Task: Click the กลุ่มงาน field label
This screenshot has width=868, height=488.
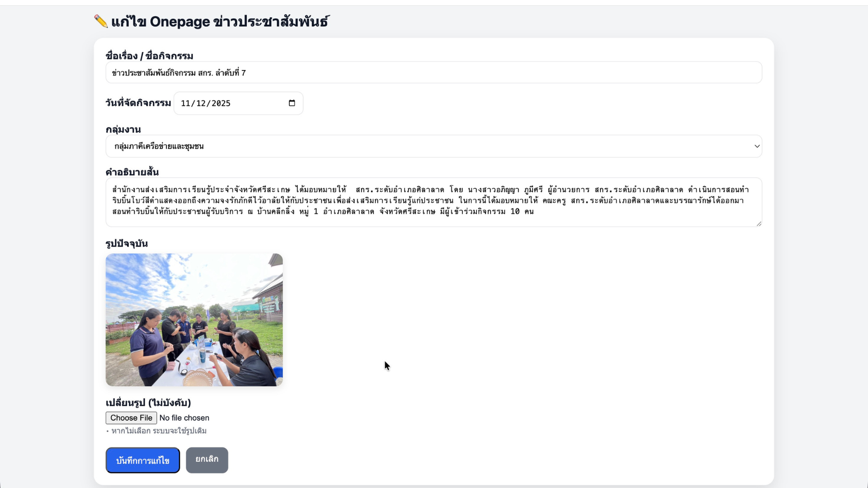Action: coord(123,130)
